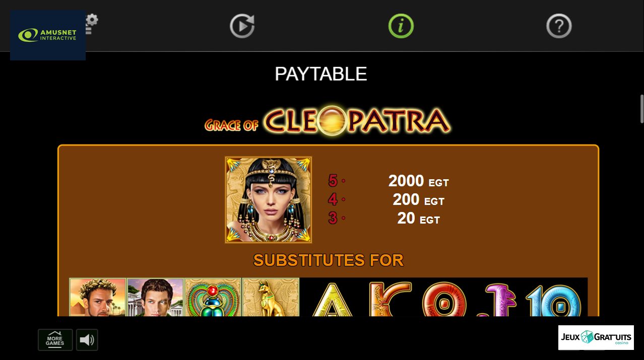Click the red letter Q symbol

coord(444,299)
